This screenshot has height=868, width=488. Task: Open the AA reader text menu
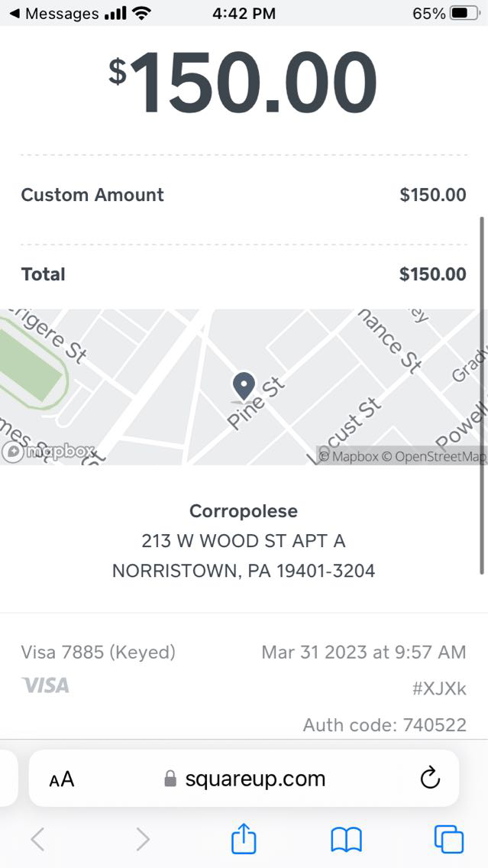pos(62,779)
